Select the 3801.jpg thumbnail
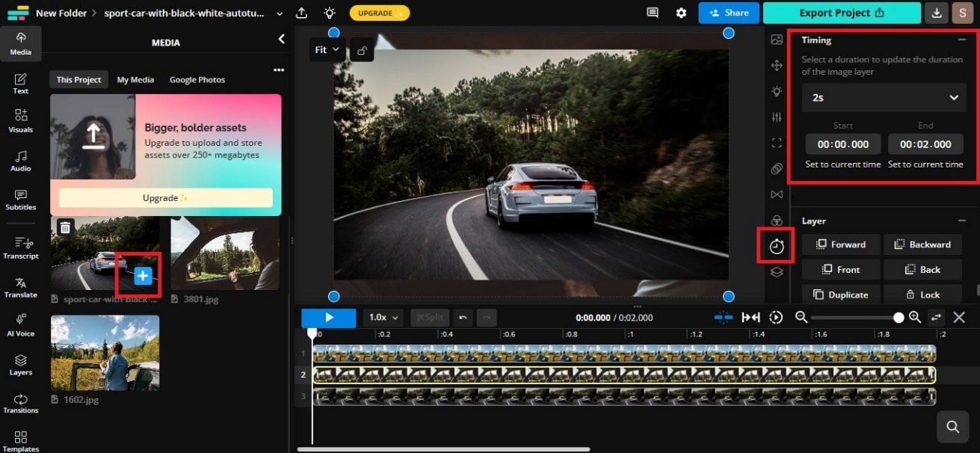 225,253
